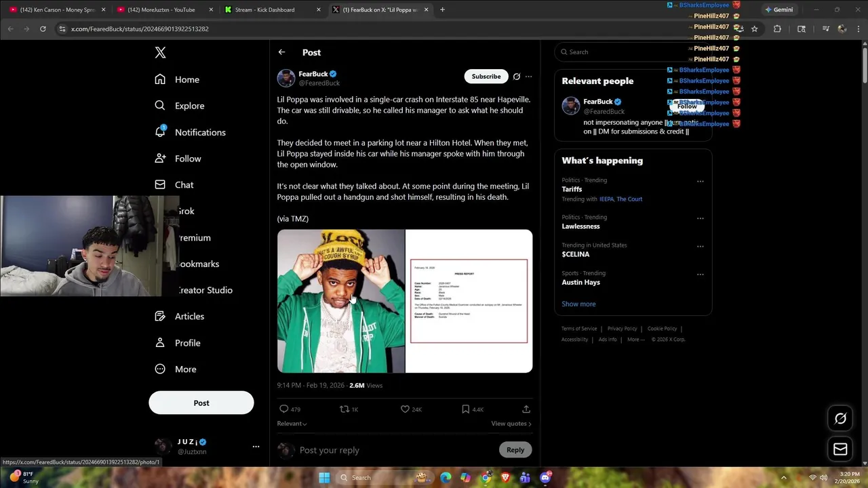Open the Privacy Policy link

[622, 329]
